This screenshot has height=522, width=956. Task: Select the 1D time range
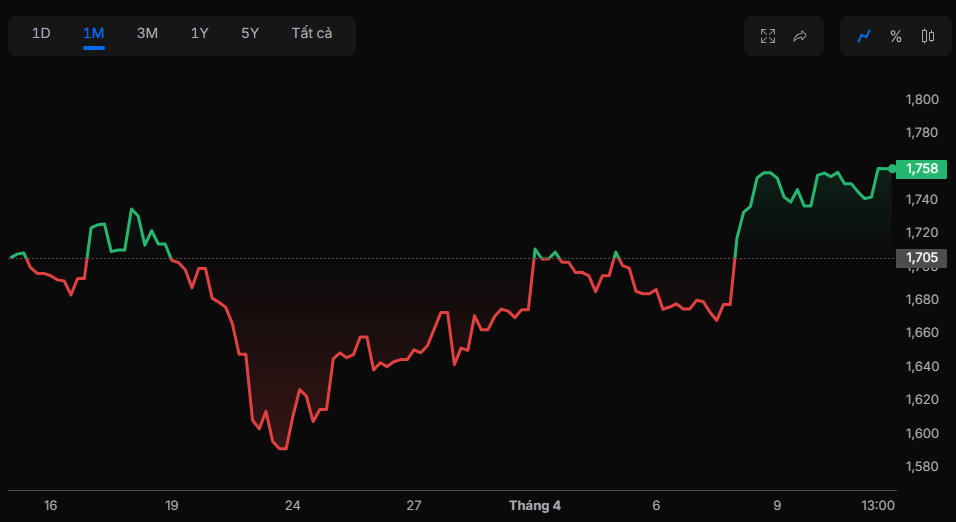[x=41, y=34]
